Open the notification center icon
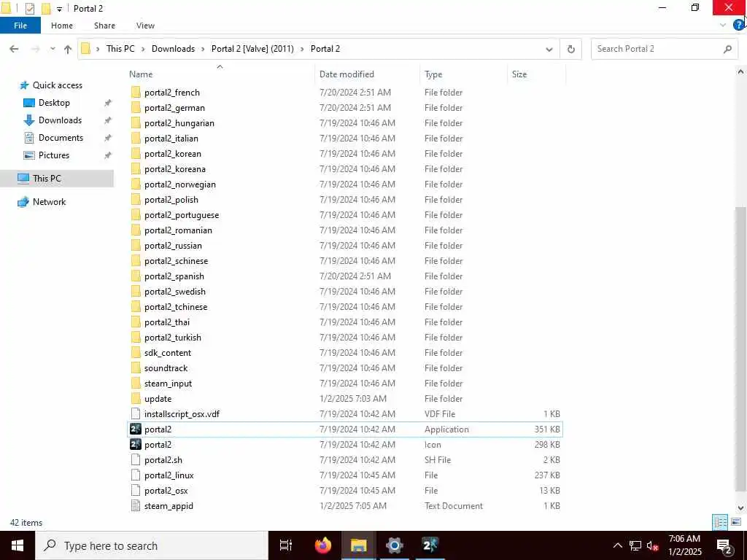The image size is (747, 560). pyautogui.click(x=724, y=545)
